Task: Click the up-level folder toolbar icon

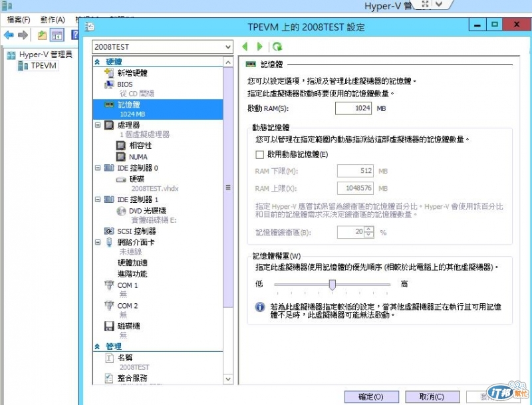Action: [x=42, y=35]
